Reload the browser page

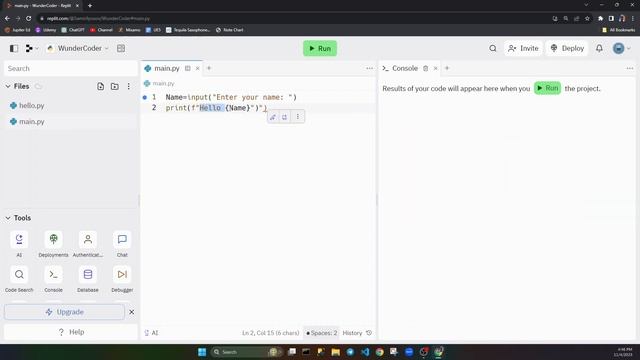[29, 18]
